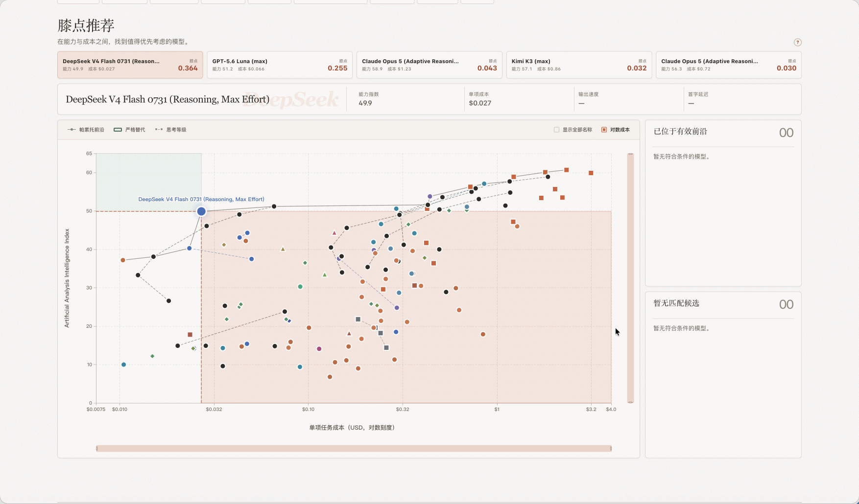Enable the 显示全部名称 checkbox
This screenshot has height=504, width=859.
556,130
